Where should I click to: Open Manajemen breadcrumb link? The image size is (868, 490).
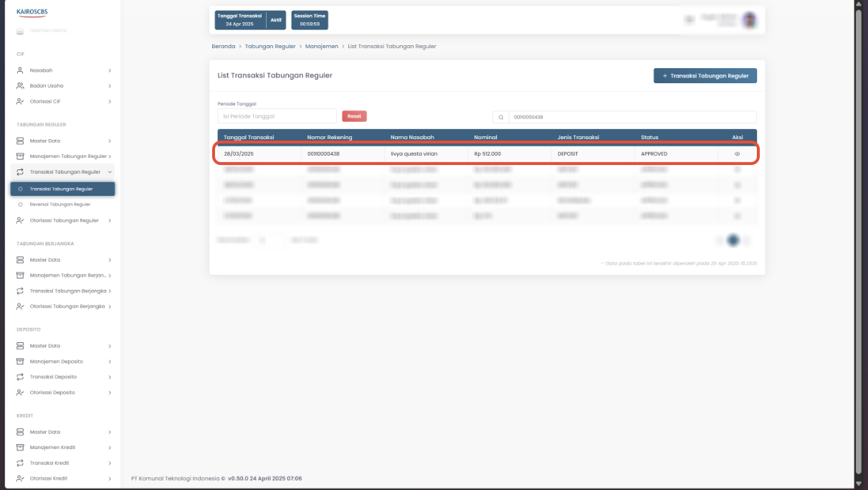[322, 46]
